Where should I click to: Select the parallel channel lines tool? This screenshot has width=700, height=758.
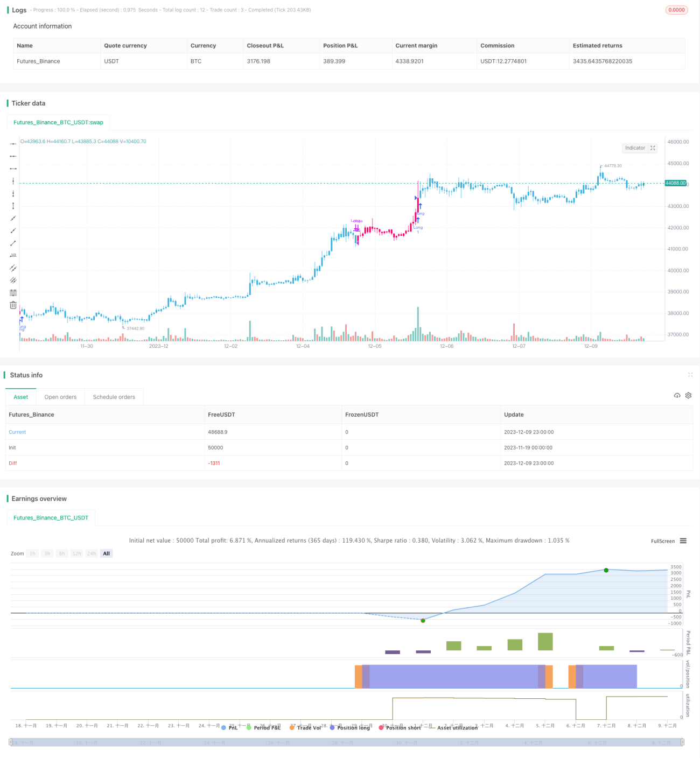pyautogui.click(x=13, y=268)
